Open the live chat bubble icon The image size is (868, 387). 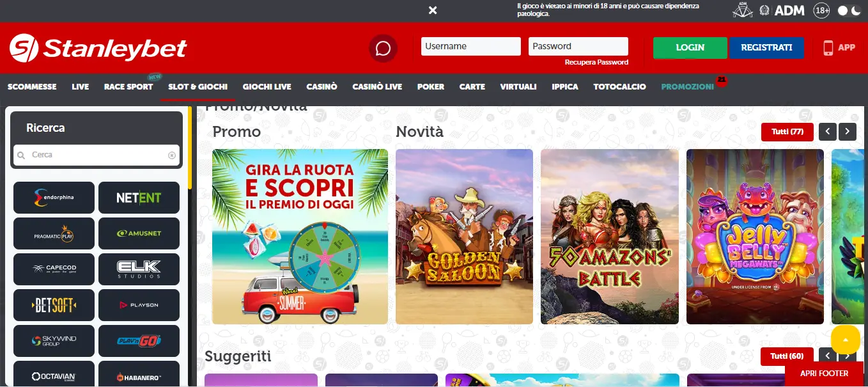click(x=383, y=48)
